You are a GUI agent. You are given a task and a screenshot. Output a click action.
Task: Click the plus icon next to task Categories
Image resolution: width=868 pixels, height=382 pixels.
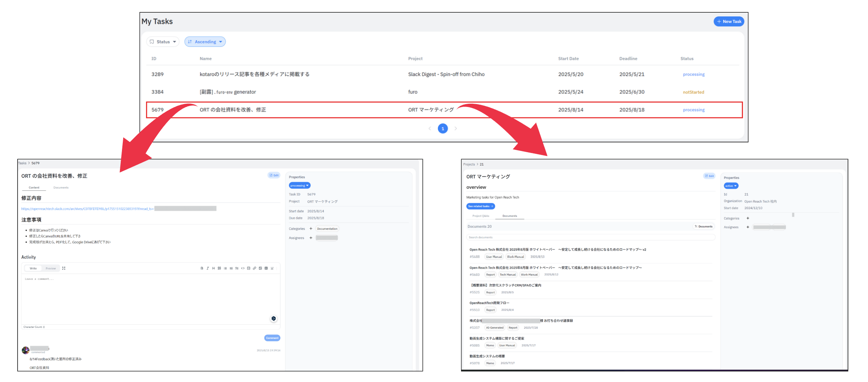(x=311, y=229)
